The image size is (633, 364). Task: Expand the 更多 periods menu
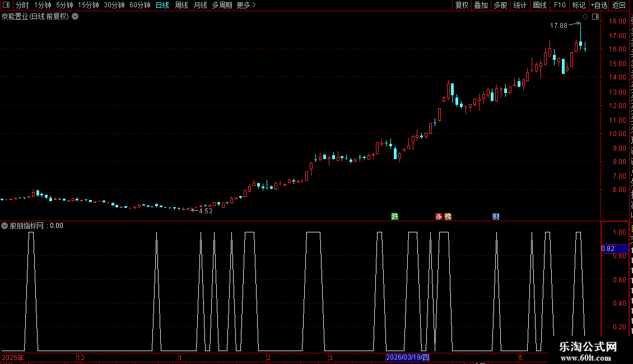coord(246,5)
